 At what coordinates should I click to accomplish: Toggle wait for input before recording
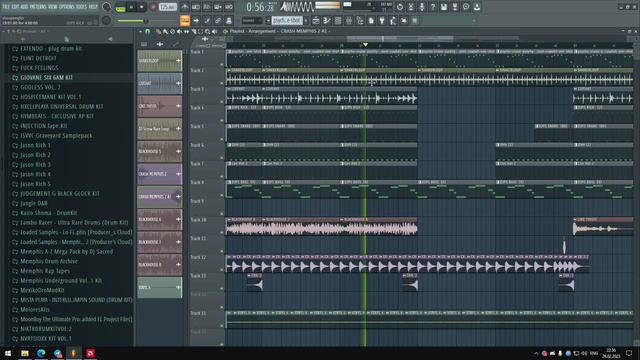[x=196, y=7]
